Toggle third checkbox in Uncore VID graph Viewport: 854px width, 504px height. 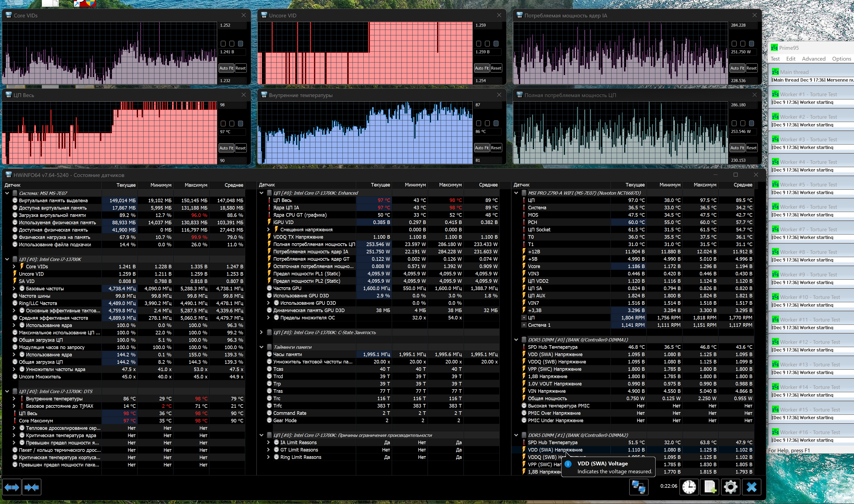click(496, 43)
